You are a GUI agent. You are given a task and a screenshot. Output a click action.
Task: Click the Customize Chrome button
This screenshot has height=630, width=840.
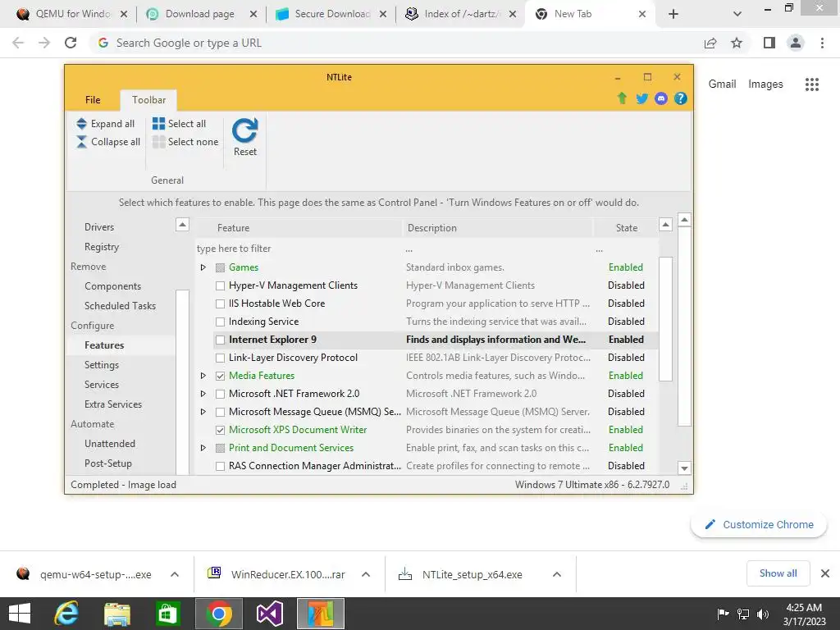click(x=759, y=524)
